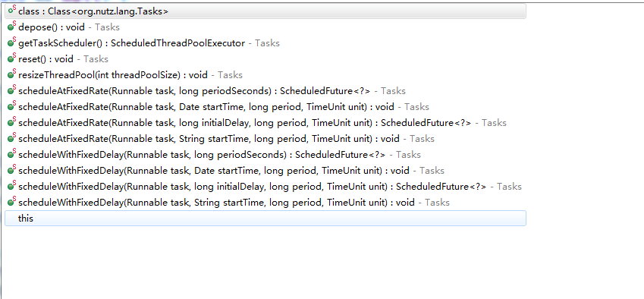
Task: Click the field icon beside class entry
Action: (12, 11)
